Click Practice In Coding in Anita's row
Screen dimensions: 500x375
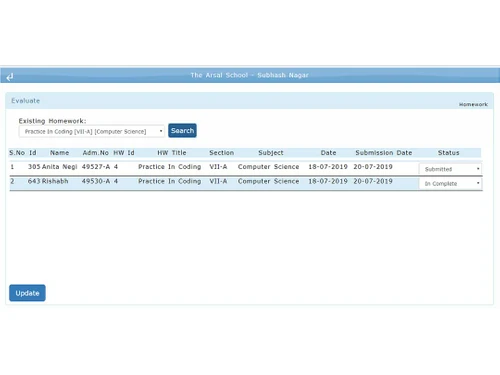(x=170, y=167)
